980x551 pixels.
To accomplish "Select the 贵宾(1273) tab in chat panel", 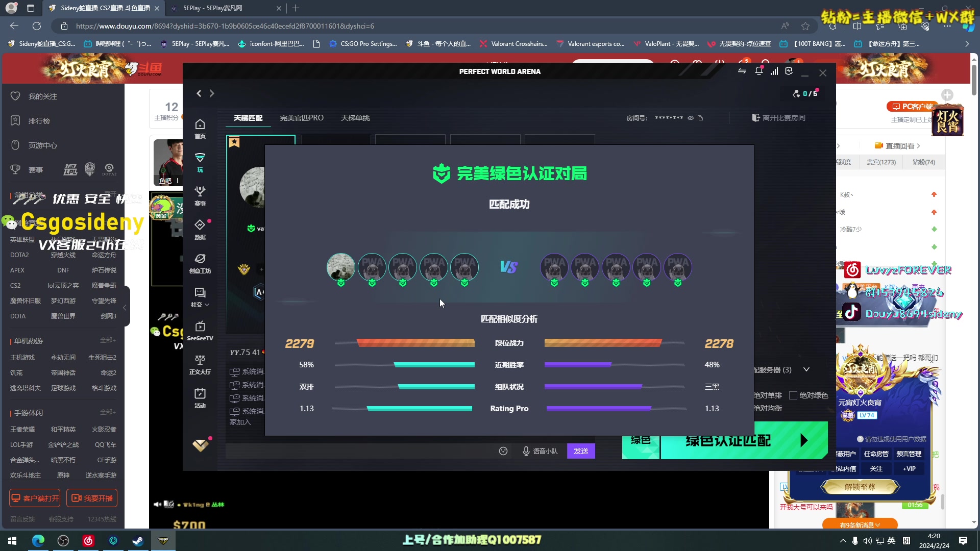I will point(881,162).
